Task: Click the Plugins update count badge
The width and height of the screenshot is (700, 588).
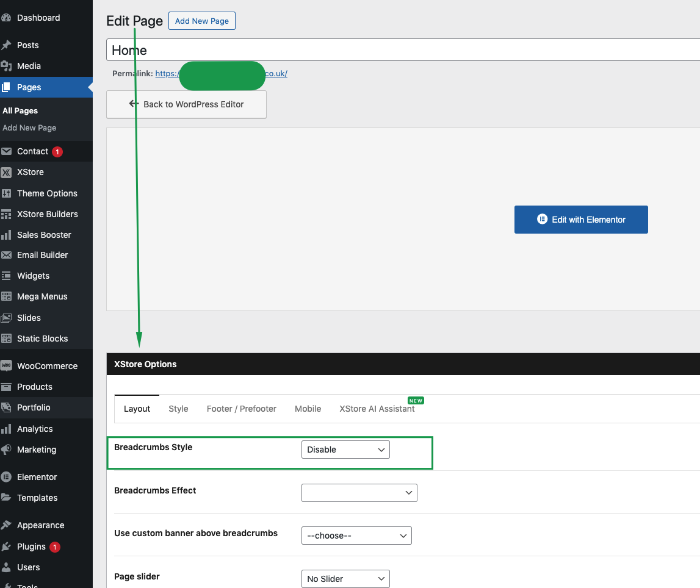Action: pos(55,547)
